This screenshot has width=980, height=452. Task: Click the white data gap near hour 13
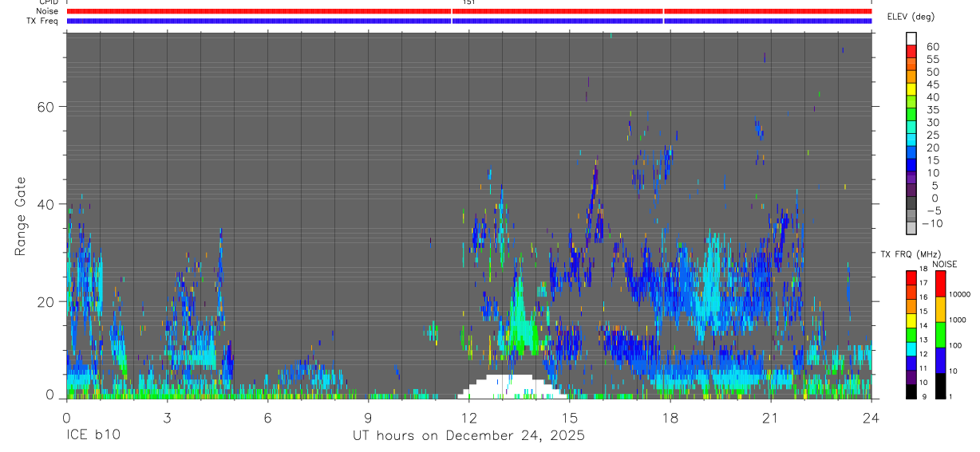pyautogui.click(x=511, y=387)
